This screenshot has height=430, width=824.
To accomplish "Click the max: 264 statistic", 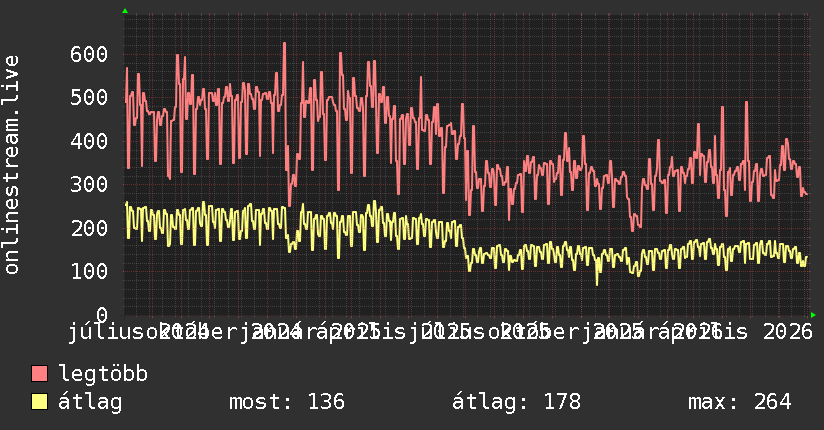I will (739, 402).
